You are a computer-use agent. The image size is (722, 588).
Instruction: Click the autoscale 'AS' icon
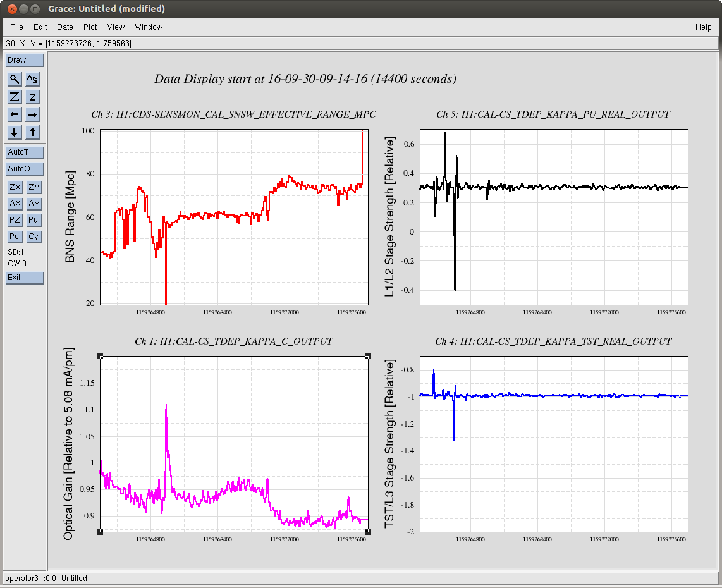(32, 79)
